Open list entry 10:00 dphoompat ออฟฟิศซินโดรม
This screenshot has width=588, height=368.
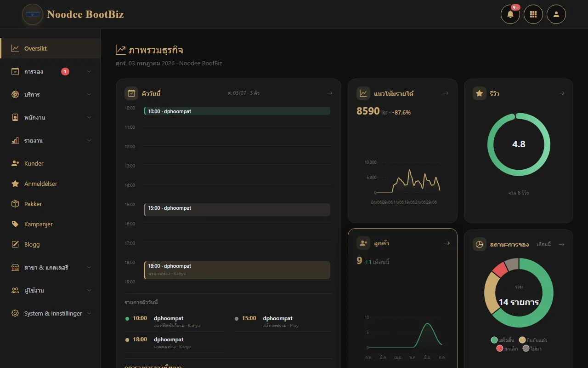point(175,322)
